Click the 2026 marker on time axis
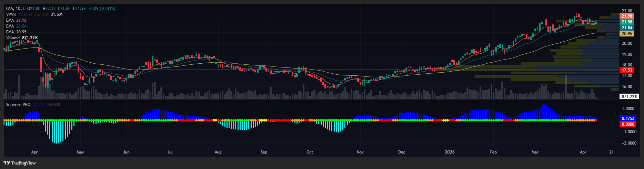 click(x=450, y=152)
